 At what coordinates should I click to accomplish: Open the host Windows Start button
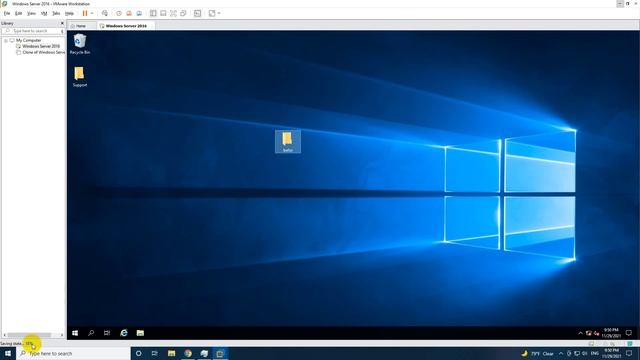(8, 353)
